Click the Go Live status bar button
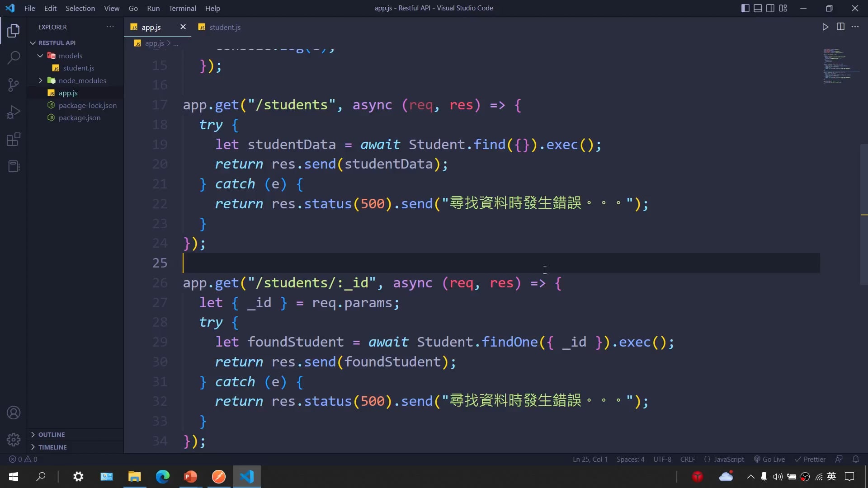Image resolution: width=868 pixels, height=488 pixels. point(769,459)
